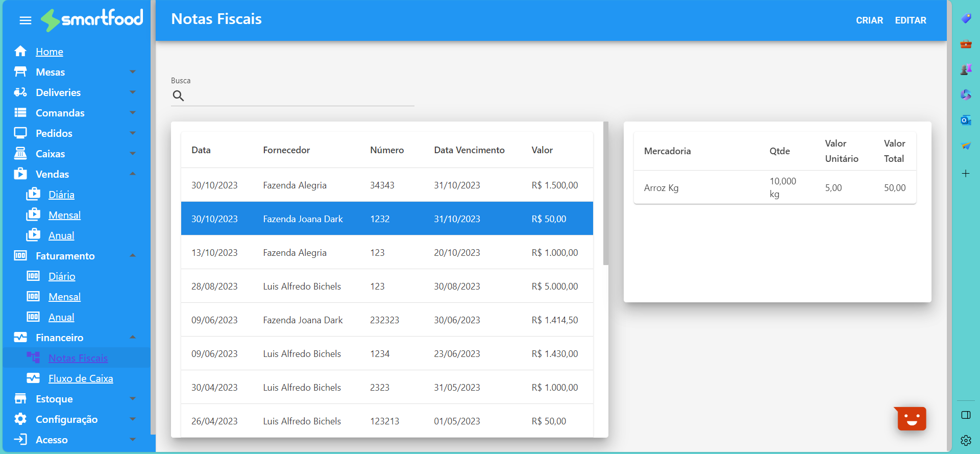Collapse the Vendas section arrow

click(x=133, y=174)
